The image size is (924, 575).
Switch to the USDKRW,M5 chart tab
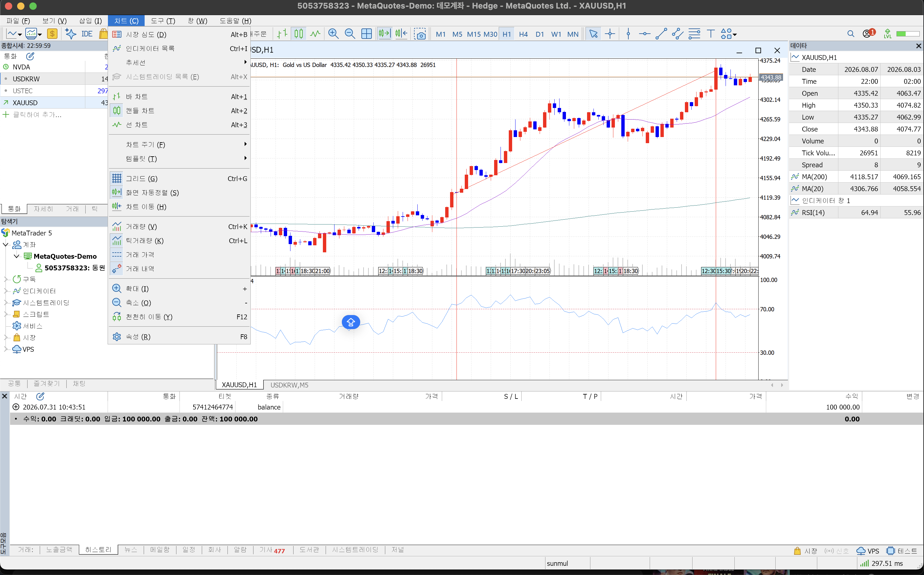coord(289,385)
